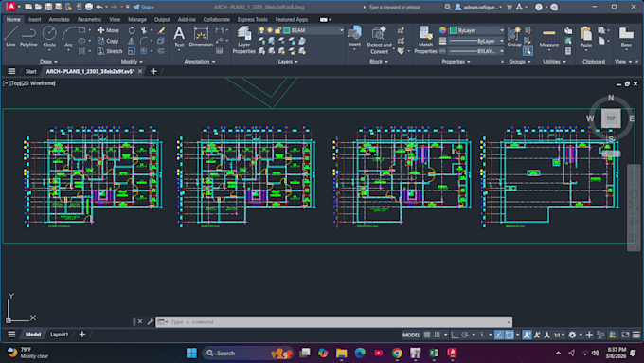This screenshot has height=363, width=644.
Task: Click the Start file tab
Action: (x=31, y=71)
